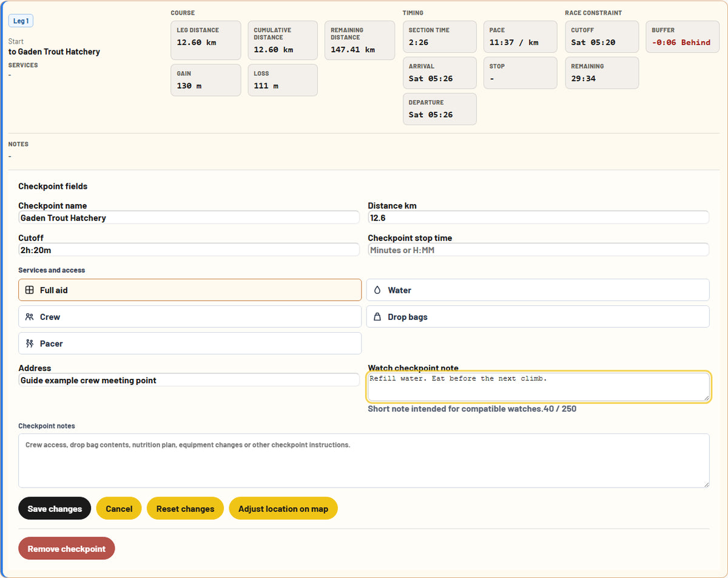This screenshot has height=578, width=728.
Task: Click the Remaining 29:34 card
Action: 602,73
